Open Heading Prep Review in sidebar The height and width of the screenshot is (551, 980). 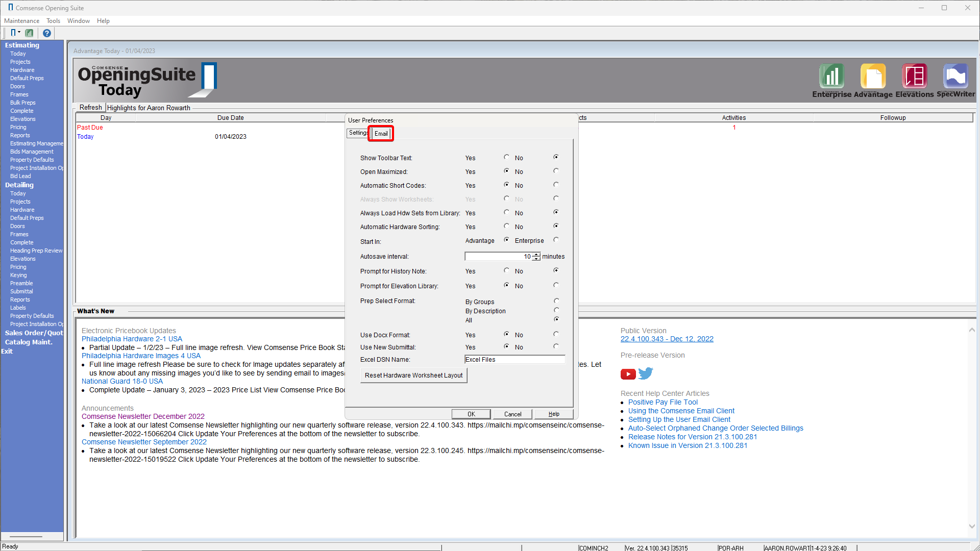[36, 251]
